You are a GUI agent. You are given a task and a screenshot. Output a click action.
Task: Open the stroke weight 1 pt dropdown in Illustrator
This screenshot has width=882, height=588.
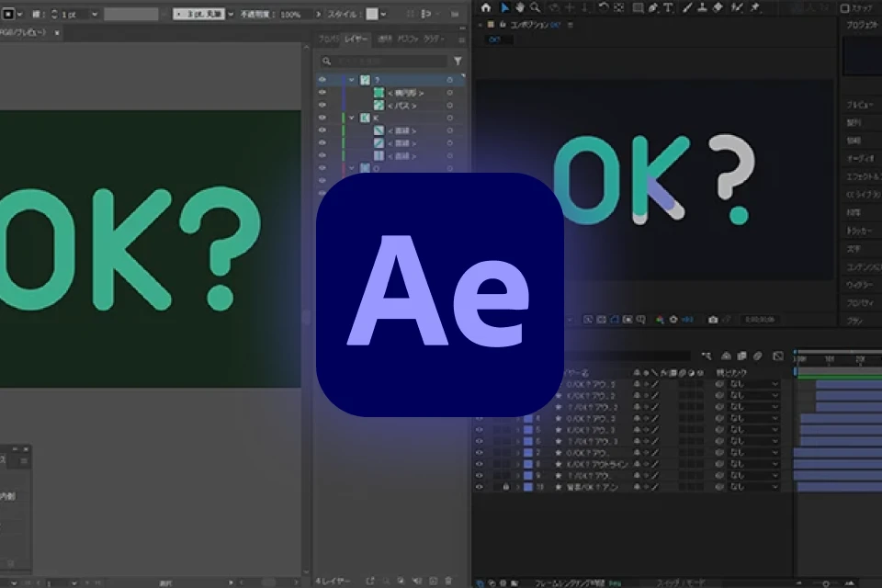(94, 14)
